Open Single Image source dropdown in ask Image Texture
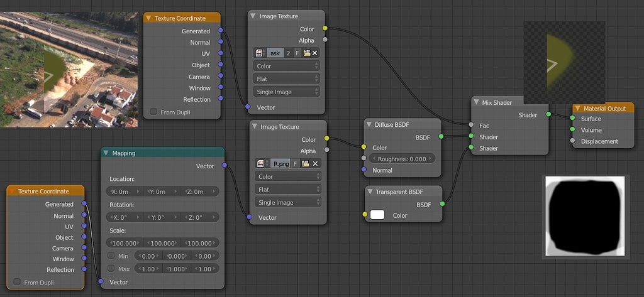The height and width of the screenshot is (297, 644). 287,92
